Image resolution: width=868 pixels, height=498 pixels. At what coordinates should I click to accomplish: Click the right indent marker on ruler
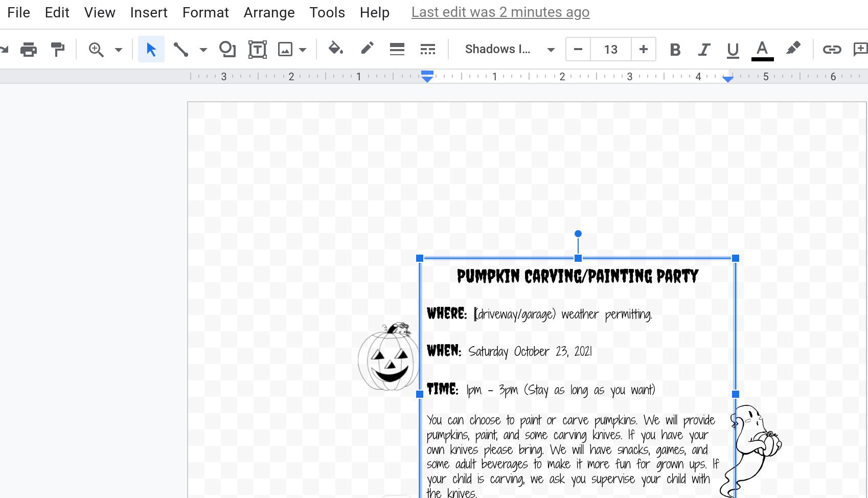click(x=728, y=78)
